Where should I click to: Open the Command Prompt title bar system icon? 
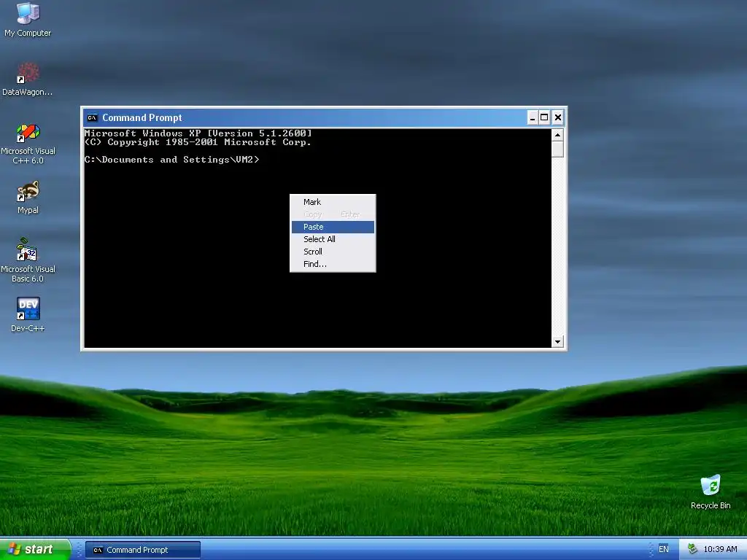click(92, 117)
